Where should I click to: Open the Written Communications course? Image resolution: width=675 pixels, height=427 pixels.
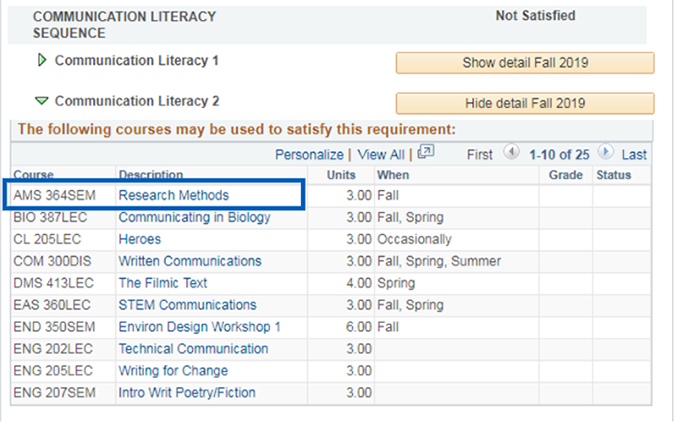[x=190, y=261]
